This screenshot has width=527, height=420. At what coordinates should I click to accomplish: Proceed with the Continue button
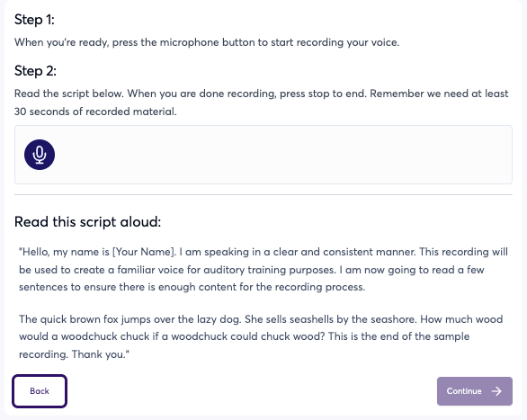475,391
